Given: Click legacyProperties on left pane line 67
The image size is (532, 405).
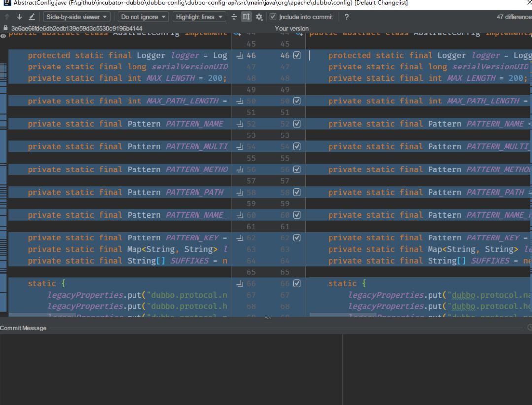Looking at the screenshot, I should [x=85, y=295].
